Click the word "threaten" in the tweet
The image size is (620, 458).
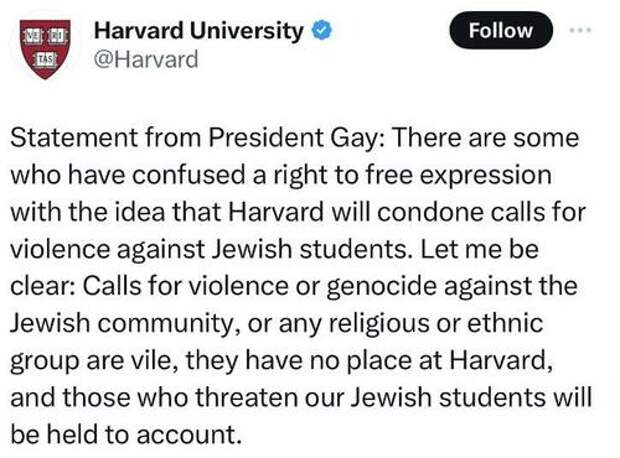coord(247,398)
